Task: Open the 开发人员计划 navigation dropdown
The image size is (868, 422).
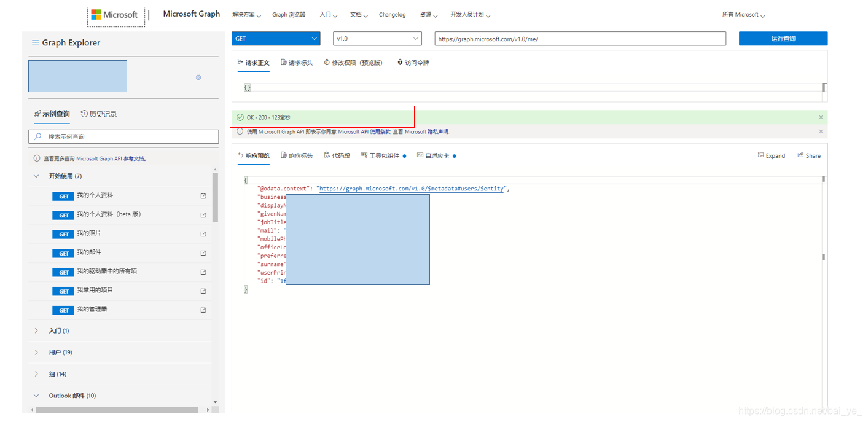Action: [470, 15]
